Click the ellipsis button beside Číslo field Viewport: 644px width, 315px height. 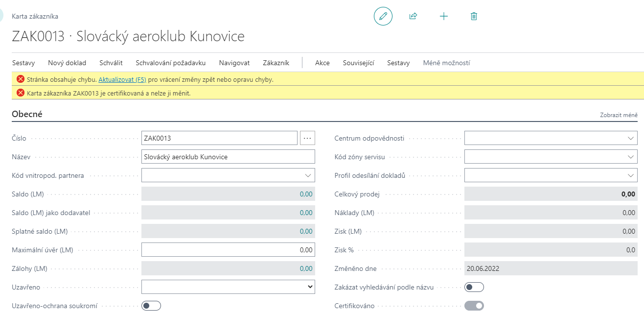click(x=307, y=138)
